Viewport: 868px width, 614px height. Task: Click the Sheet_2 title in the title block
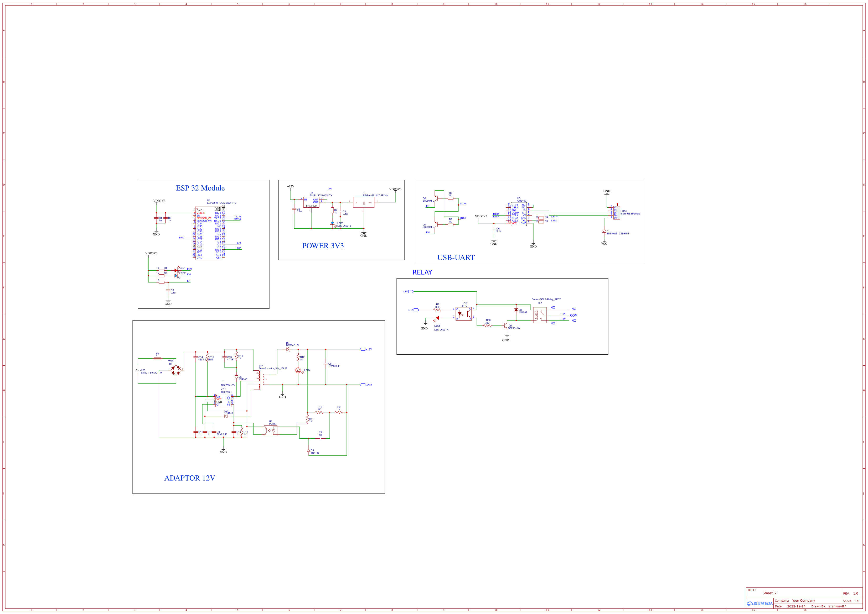tap(770, 593)
